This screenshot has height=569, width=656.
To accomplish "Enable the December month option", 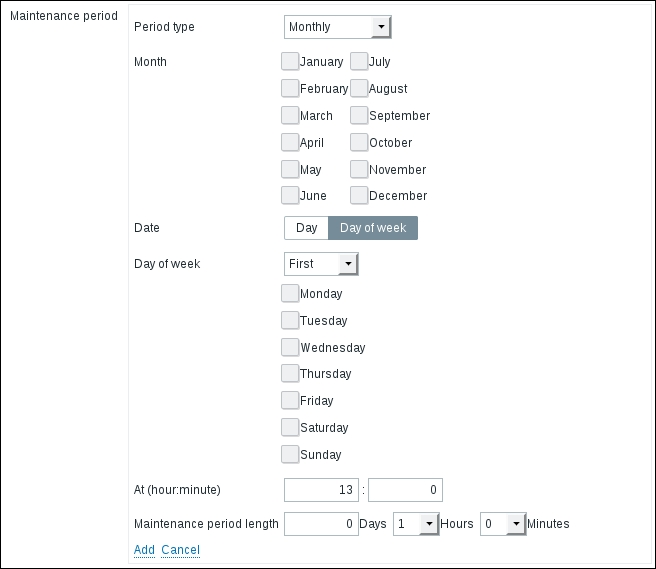I will point(359,196).
